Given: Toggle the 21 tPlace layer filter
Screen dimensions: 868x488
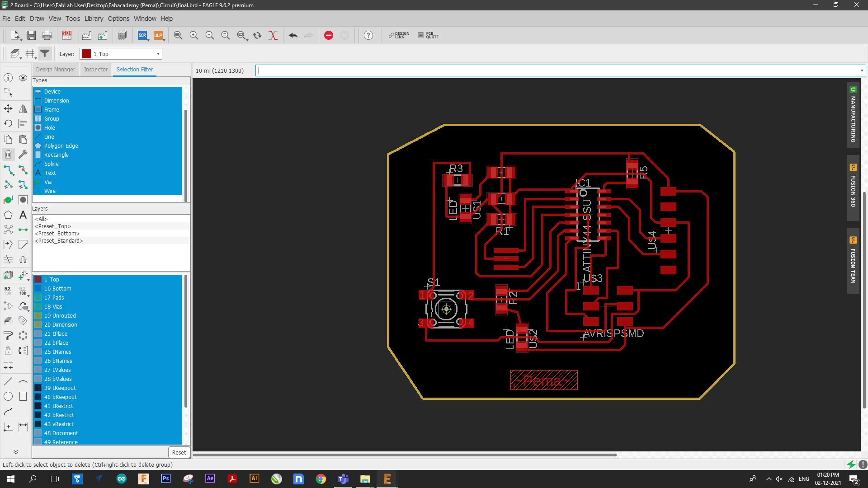Looking at the screenshot, I should (x=108, y=333).
